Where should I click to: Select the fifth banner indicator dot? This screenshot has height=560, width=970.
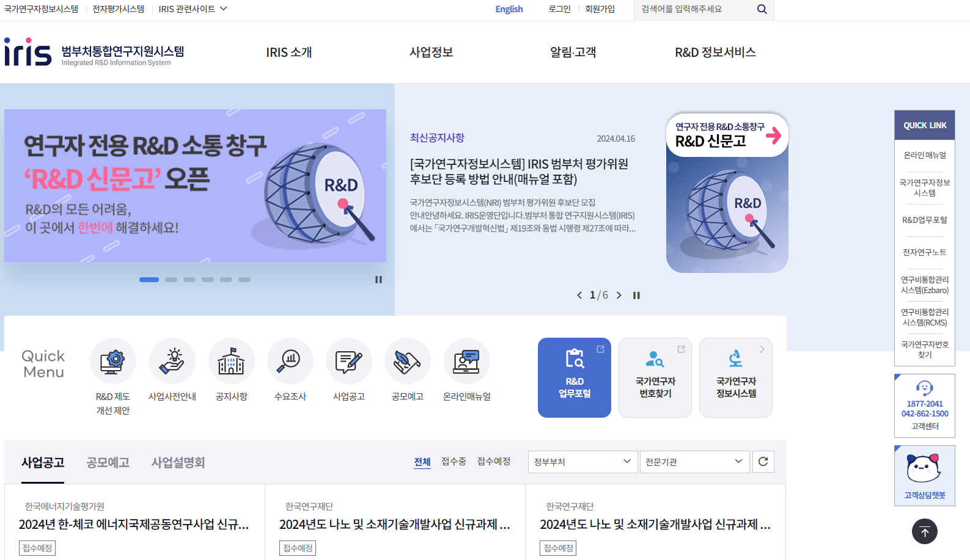click(226, 280)
